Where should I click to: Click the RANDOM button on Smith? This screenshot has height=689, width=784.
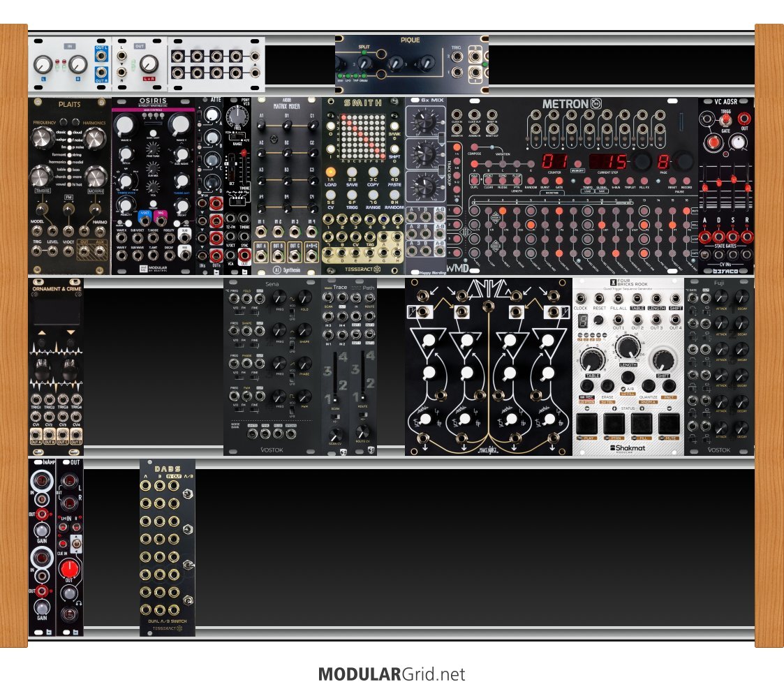click(394, 195)
